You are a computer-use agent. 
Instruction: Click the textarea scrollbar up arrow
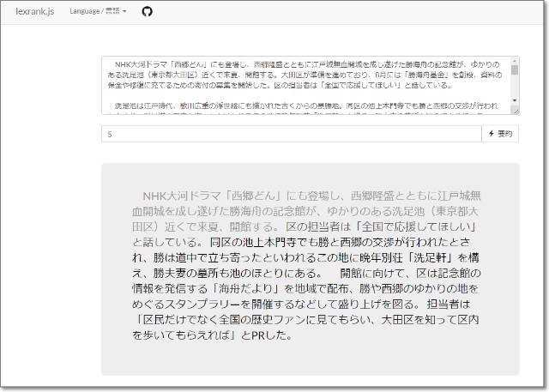point(515,61)
